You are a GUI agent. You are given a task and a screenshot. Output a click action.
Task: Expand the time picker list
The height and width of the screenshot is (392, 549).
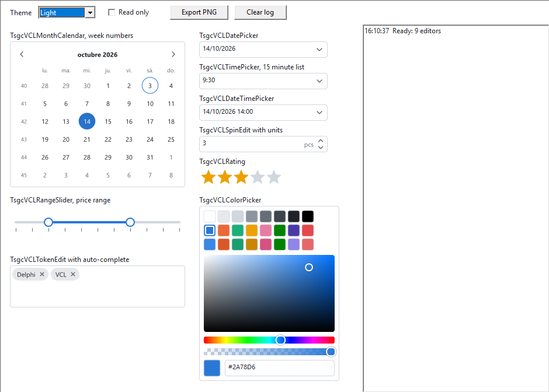[319, 80]
